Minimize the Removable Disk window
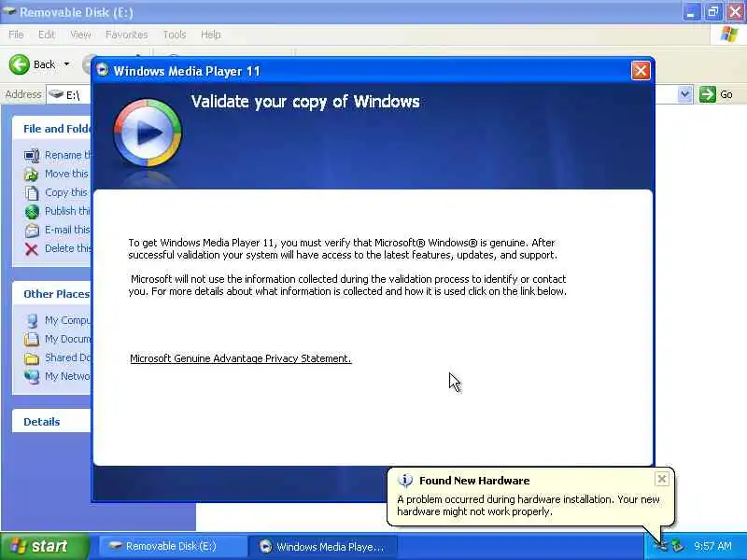 pyautogui.click(x=691, y=11)
